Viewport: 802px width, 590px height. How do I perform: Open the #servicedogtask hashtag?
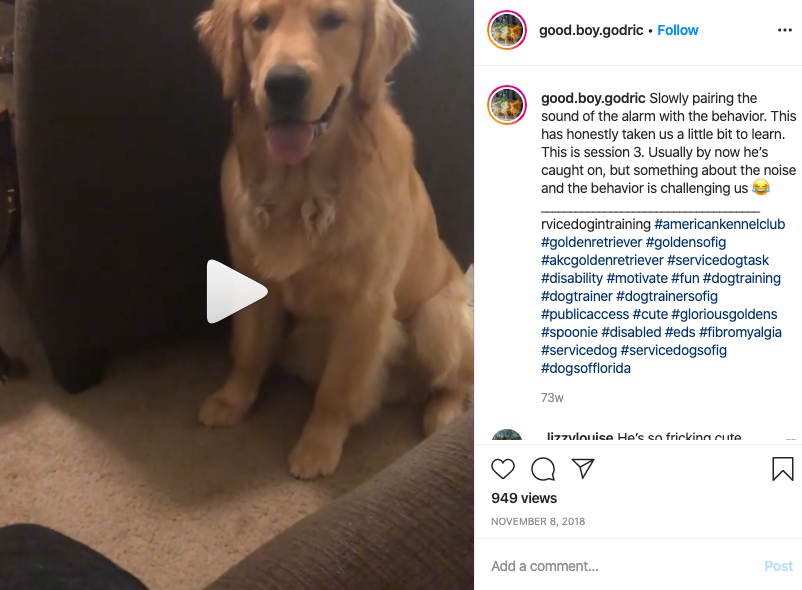(x=718, y=260)
